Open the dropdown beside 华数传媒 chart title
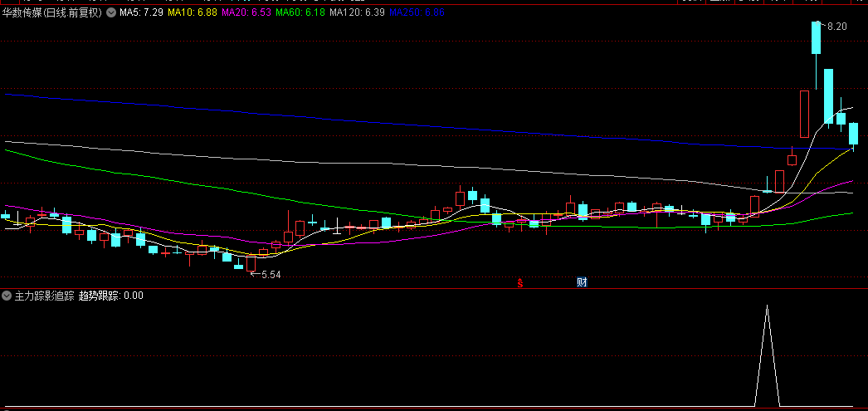 [x=111, y=12]
